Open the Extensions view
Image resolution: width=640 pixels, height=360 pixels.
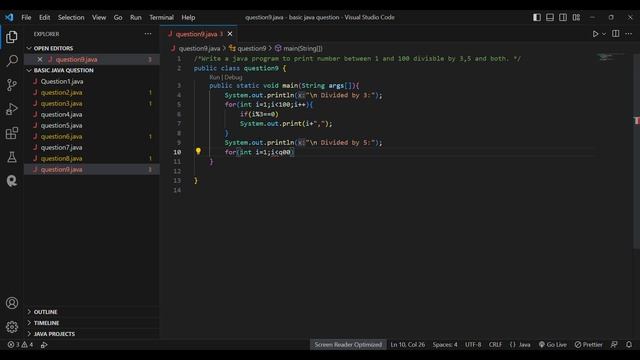[12, 133]
